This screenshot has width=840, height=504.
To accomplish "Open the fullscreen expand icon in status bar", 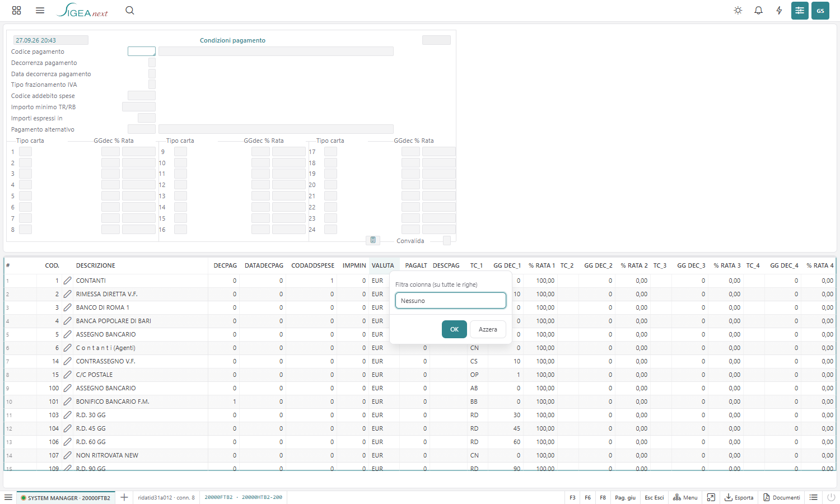I will pos(711,497).
